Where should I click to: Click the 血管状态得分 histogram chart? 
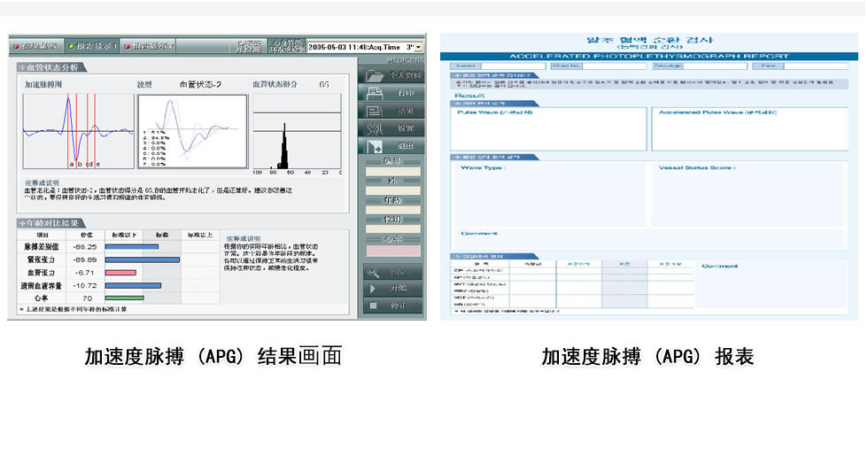[296, 131]
